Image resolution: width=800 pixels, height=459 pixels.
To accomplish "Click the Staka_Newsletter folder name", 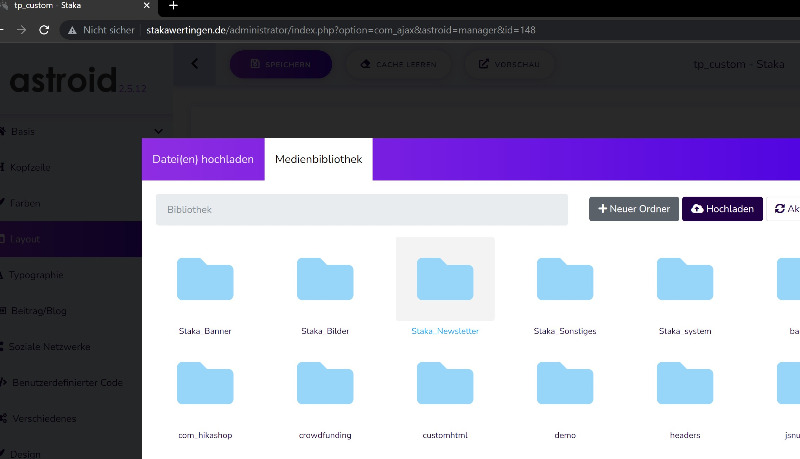I will [445, 331].
